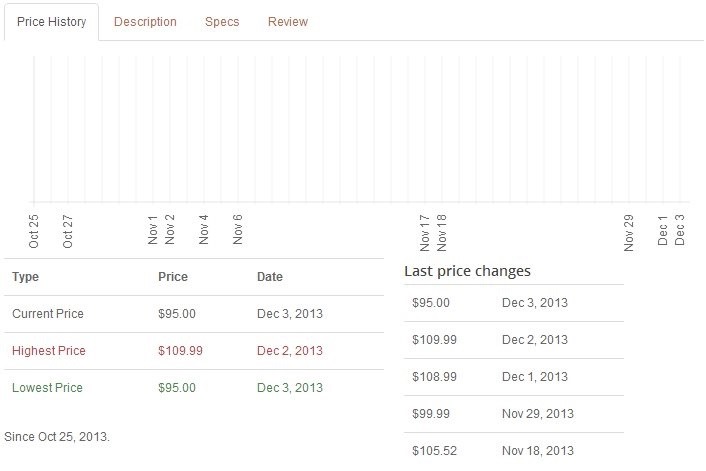Select the $108.99 entry in last price changes
Viewport: 706px width, 471px height.
point(434,377)
